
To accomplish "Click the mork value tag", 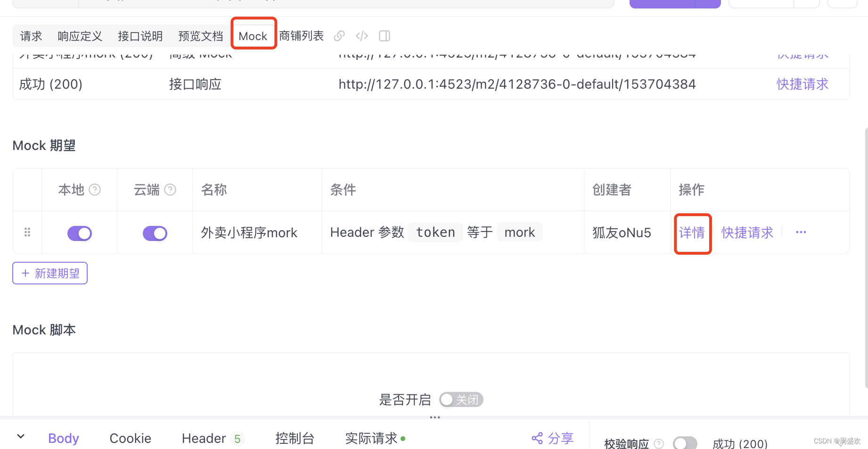I will point(520,232).
